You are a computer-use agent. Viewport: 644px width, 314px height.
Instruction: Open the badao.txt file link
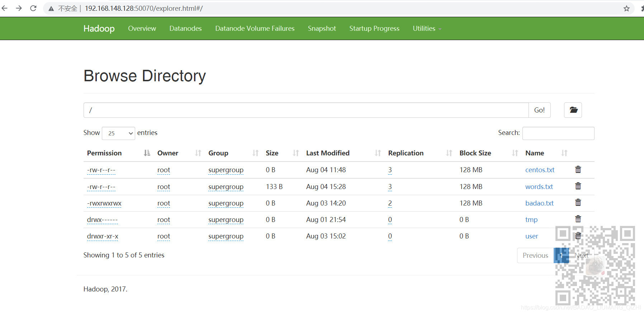tap(539, 203)
